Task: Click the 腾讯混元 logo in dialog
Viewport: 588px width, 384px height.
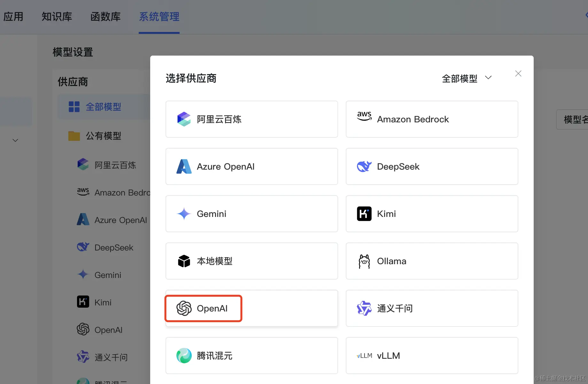Action: [184, 356]
